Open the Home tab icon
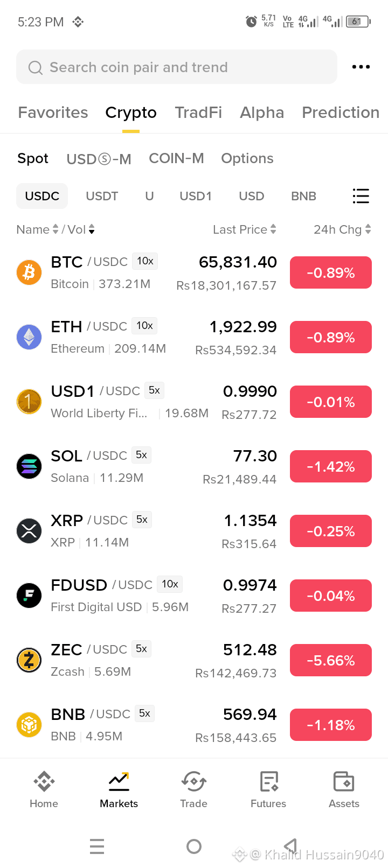Viewport: 388px width, 868px height. pos(44,781)
